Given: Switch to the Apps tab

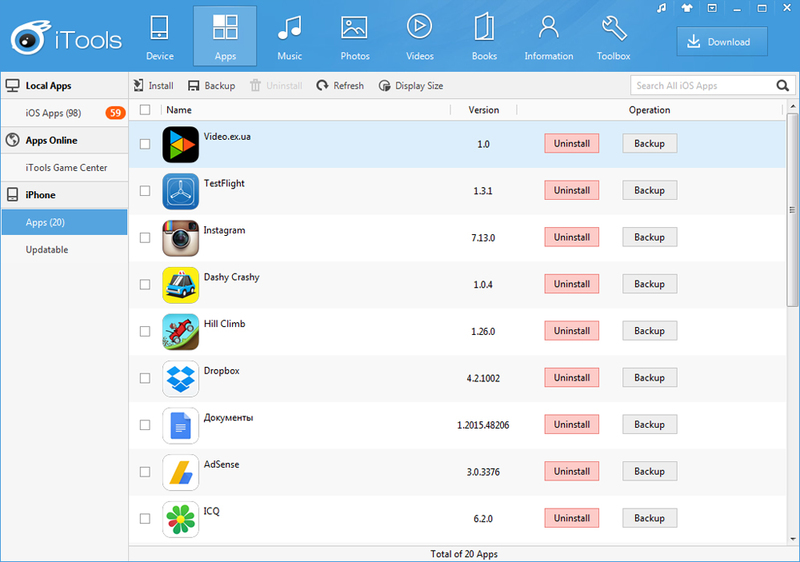Looking at the screenshot, I should [225, 36].
